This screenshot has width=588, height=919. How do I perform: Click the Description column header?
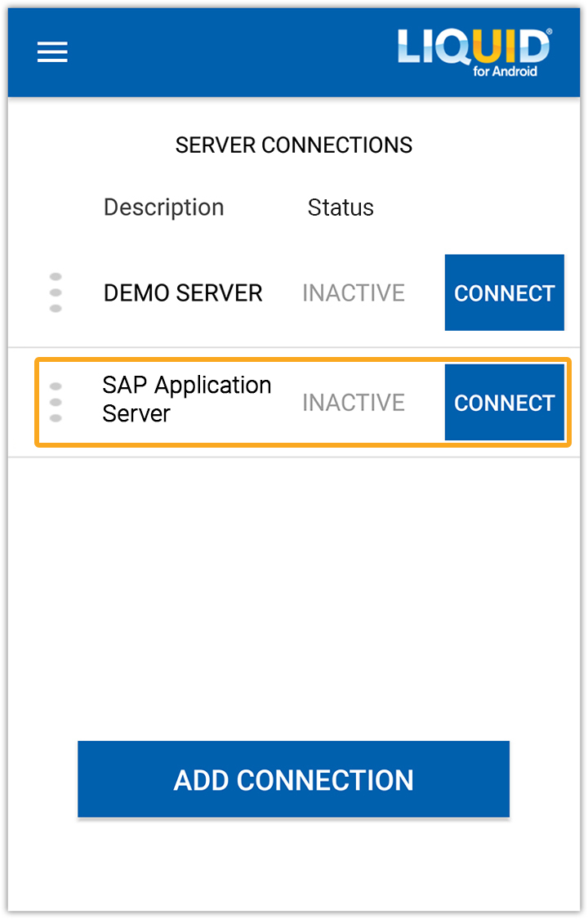click(163, 207)
